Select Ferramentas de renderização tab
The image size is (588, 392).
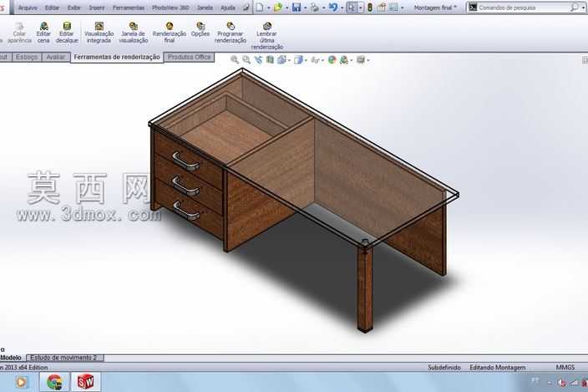click(x=117, y=57)
